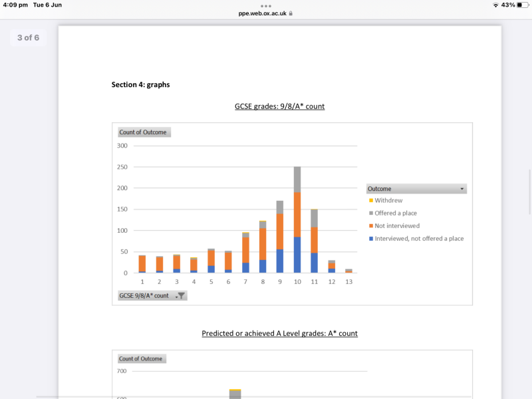Tap the 4:09 pm clock in status bar
Image resolution: width=532 pixels, height=399 pixels.
15,5
